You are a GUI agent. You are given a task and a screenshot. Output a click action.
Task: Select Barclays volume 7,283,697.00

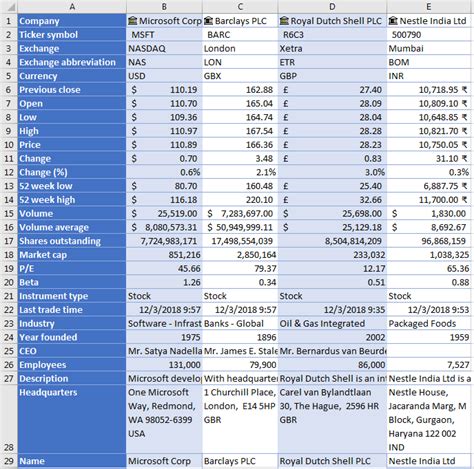pyautogui.click(x=240, y=214)
